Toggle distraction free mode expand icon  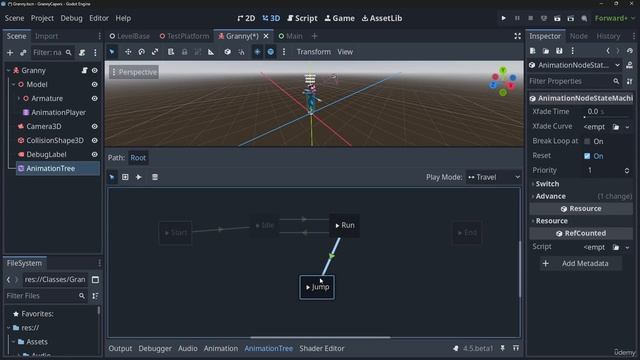pos(517,36)
